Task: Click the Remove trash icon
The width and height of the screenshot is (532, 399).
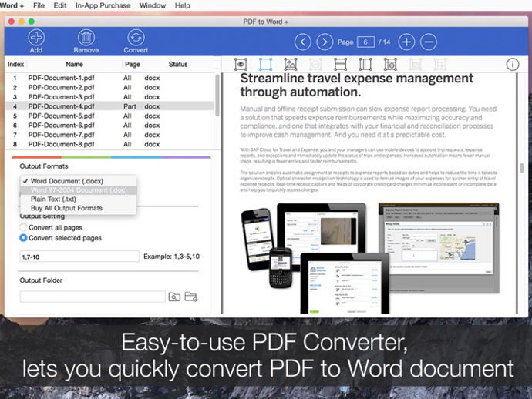Action: coord(86,38)
